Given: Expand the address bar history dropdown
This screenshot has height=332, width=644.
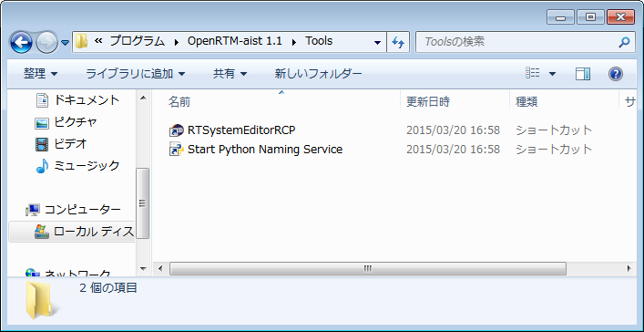Looking at the screenshot, I should [x=377, y=42].
